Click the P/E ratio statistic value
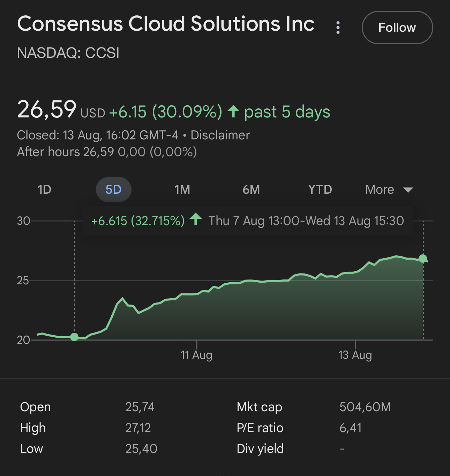This screenshot has height=476, width=450. 350,428
